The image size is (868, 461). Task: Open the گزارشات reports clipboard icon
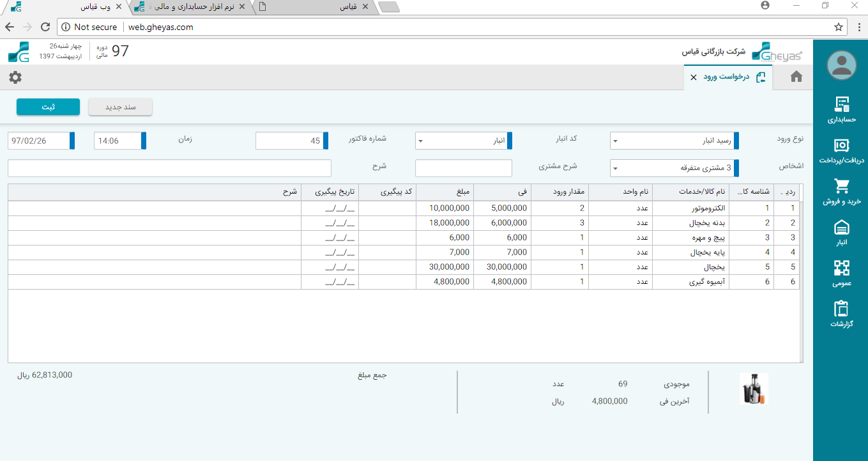[x=841, y=309]
